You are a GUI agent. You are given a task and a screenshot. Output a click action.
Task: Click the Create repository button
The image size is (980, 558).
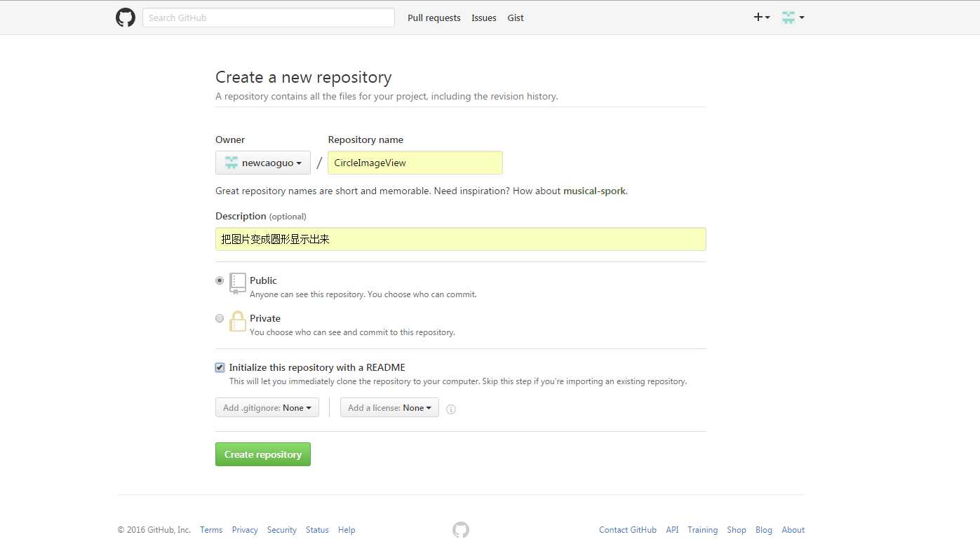pyautogui.click(x=263, y=454)
